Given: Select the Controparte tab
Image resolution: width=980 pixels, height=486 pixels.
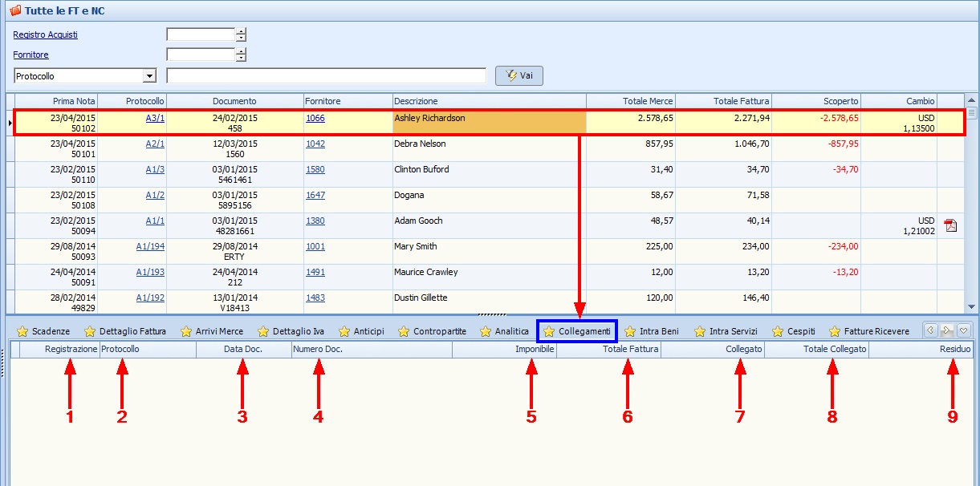Looking at the screenshot, I should click(x=439, y=331).
